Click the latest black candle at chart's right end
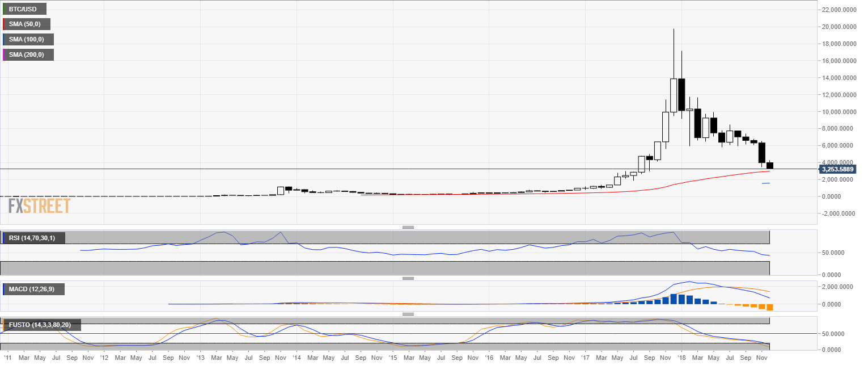 point(769,165)
